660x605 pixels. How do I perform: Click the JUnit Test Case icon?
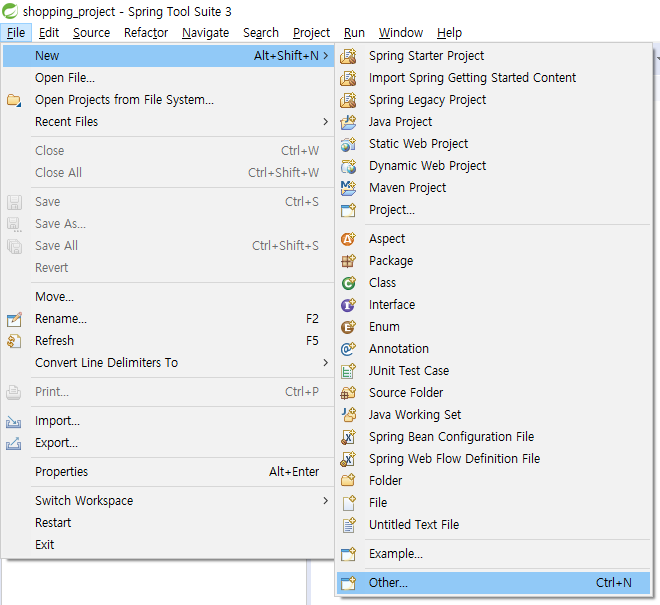click(x=348, y=371)
